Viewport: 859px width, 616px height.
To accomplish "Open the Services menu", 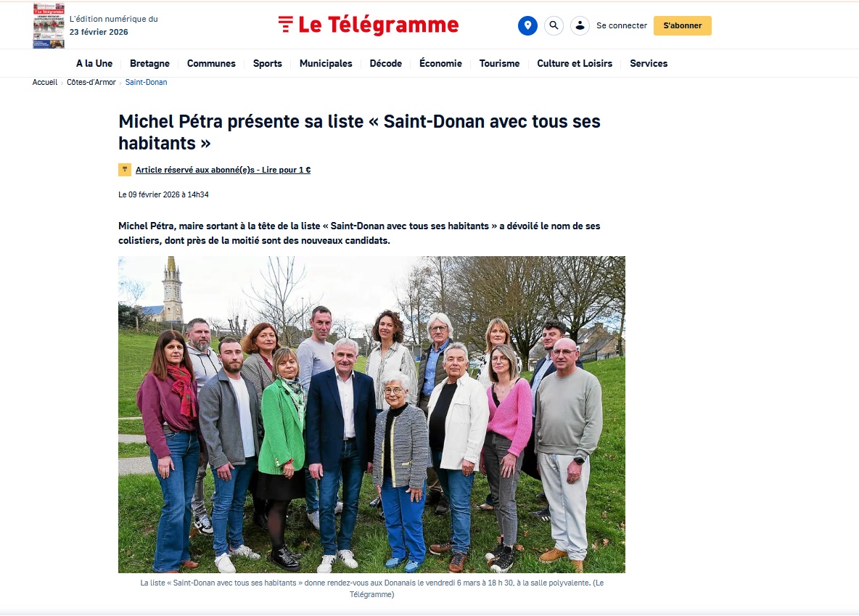I will [x=648, y=64].
